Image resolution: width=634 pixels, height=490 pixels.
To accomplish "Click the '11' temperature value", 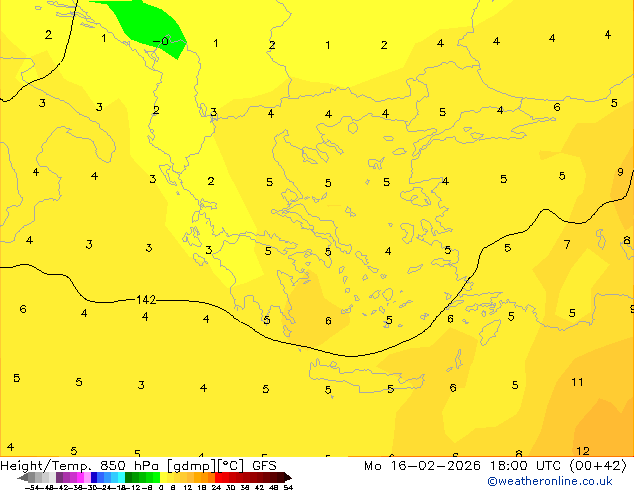I will [x=577, y=382].
